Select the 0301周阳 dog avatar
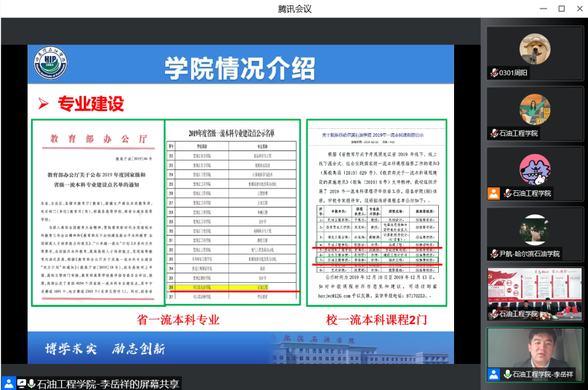This screenshot has height=390, width=588. click(x=534, y=47)
